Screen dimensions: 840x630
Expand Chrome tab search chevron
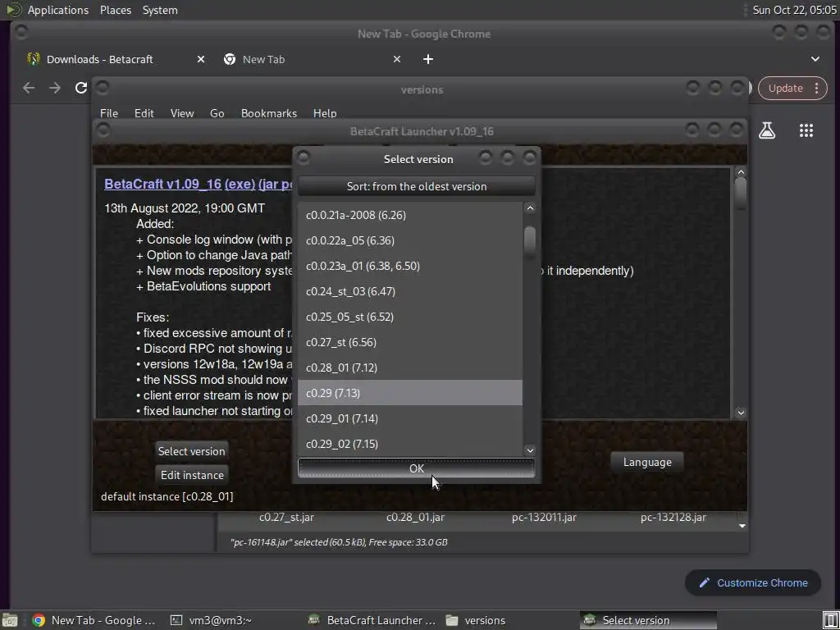pos(815,59)
